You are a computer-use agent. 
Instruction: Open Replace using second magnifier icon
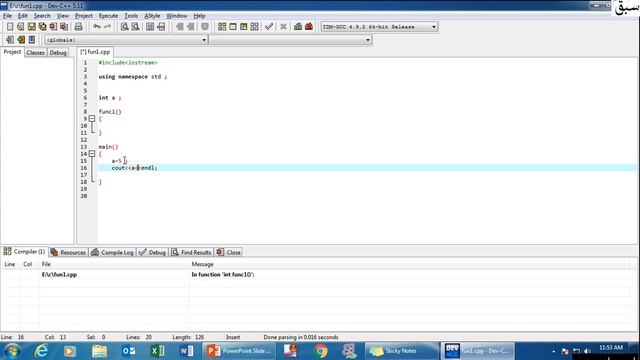click(x=135, y=27)
